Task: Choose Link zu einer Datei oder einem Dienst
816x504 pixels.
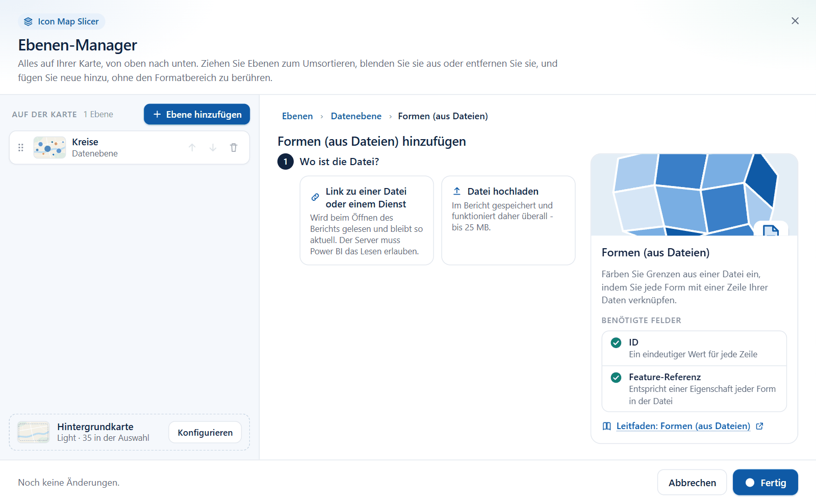Action: click(x=367, y=221)
